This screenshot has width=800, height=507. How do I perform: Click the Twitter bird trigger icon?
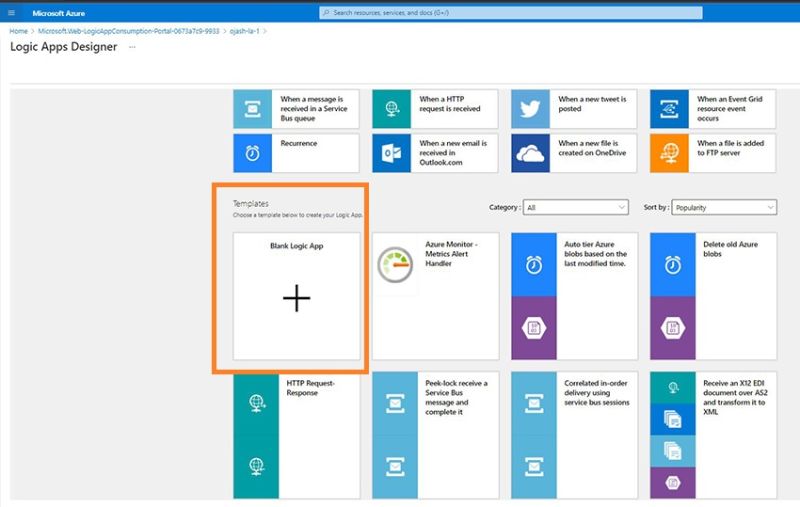click(530, 109)
